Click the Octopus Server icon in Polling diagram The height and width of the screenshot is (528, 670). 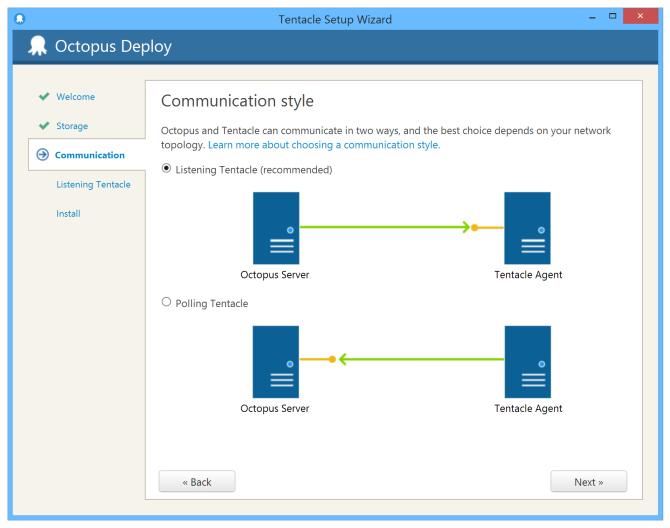(275, 361)
